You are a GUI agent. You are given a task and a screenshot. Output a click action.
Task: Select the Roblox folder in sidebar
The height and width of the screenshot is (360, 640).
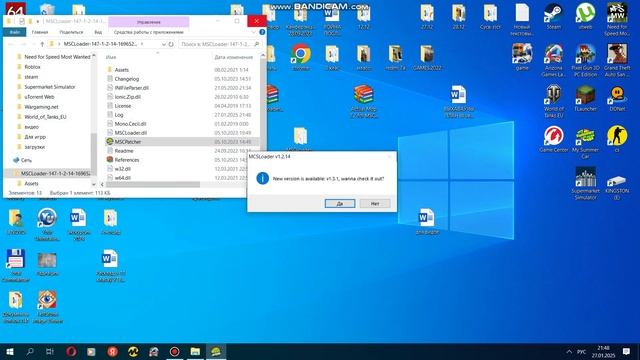pyautogui.click(x=32, y=67)
